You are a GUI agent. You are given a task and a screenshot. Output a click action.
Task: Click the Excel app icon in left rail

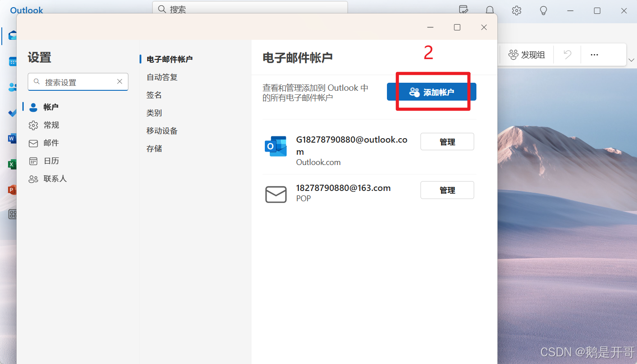click(12, 164)
